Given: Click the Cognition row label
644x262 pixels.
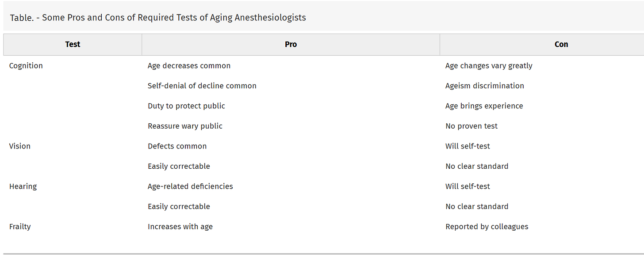Looking at the screenshot, I should 26,66.
